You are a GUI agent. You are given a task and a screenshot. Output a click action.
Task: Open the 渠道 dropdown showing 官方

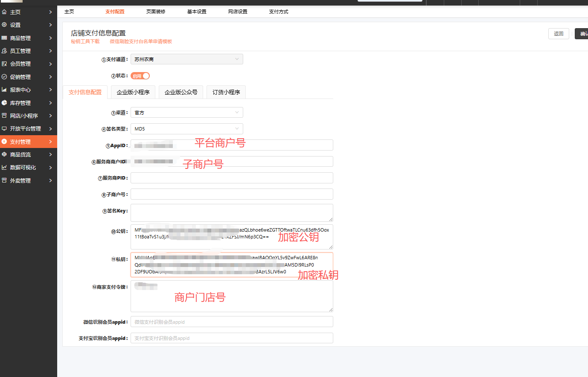(187, 113)
